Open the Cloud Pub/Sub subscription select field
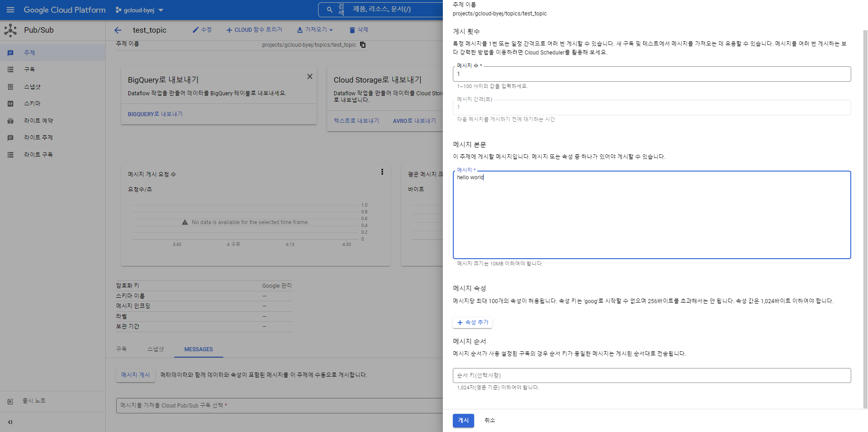This screenshot has width=868, height=432. pyautogui.click(x=280, y=406)
